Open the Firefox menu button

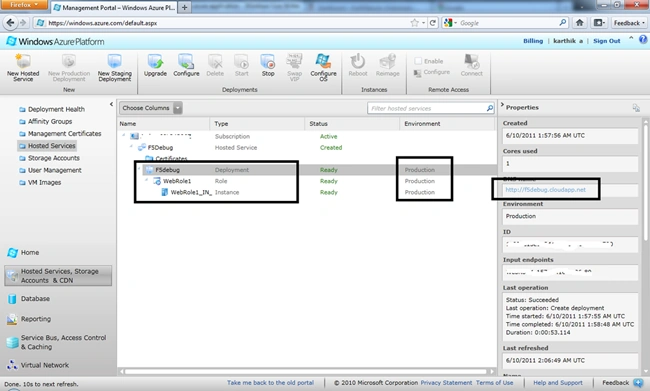point(23,5)
